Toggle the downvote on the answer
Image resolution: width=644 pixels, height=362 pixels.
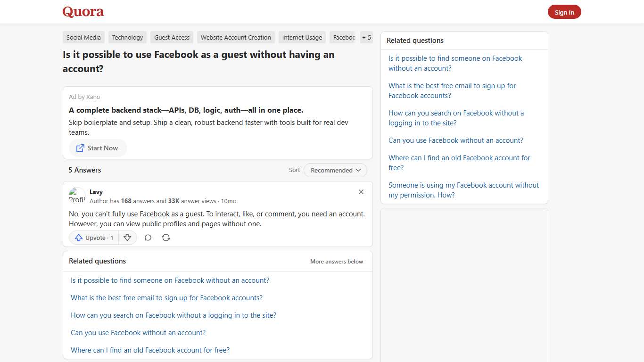[127, 238]
